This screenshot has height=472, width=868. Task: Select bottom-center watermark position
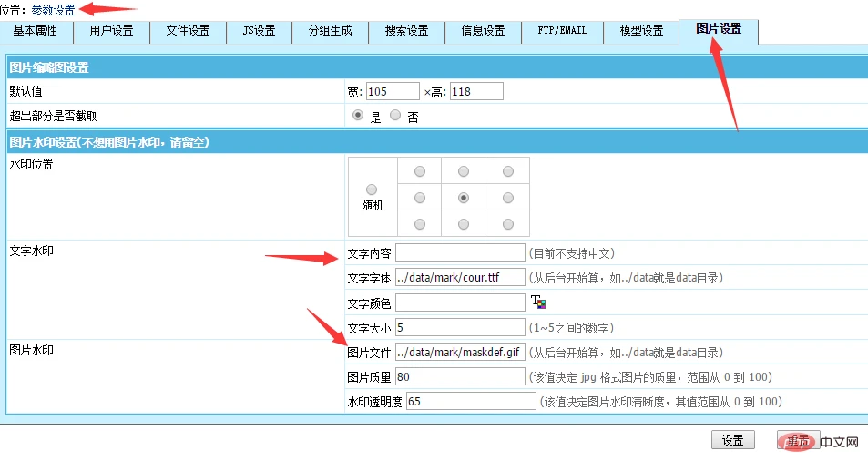click(x=464, y=224)
